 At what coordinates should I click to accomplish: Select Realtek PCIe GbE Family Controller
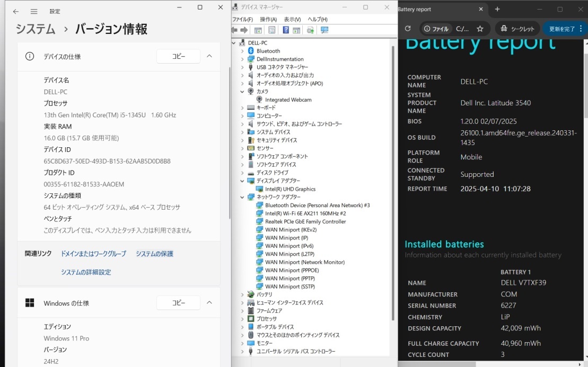pyautogui.click(x=305, y=222)
